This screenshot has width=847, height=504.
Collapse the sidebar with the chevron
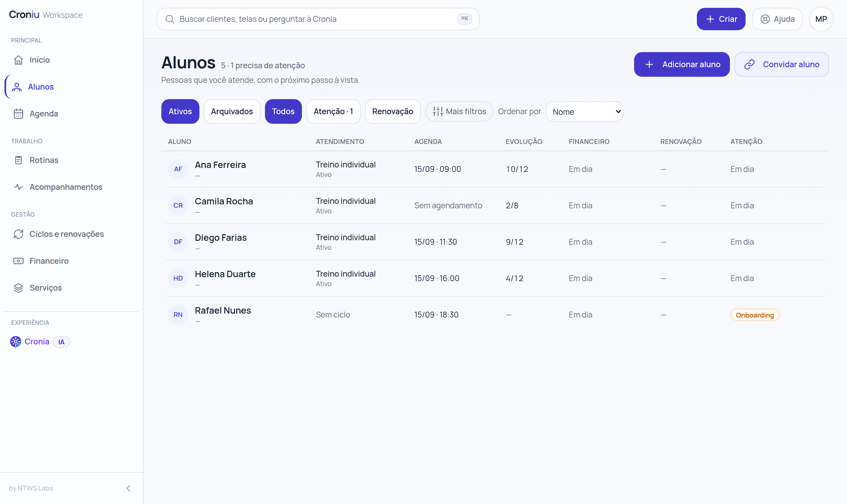pyautogui.click(x=129, y=488)
